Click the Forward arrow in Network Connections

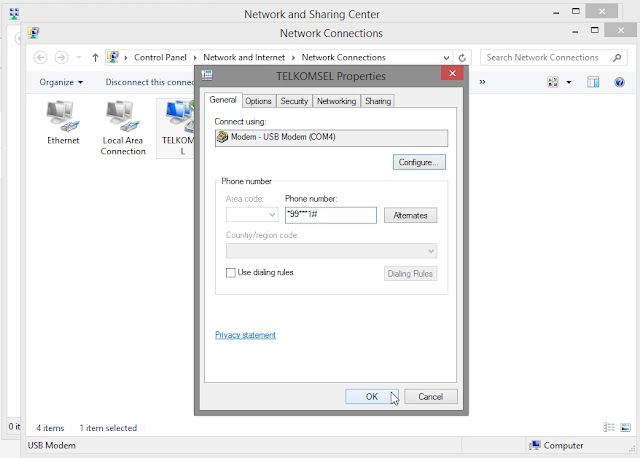[61, 58]
